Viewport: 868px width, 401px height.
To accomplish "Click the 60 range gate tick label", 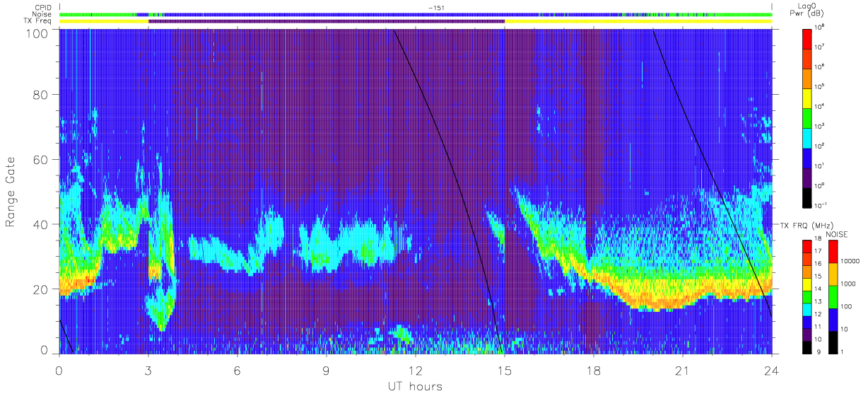I will pyautogui.click(x=40, y=160).
